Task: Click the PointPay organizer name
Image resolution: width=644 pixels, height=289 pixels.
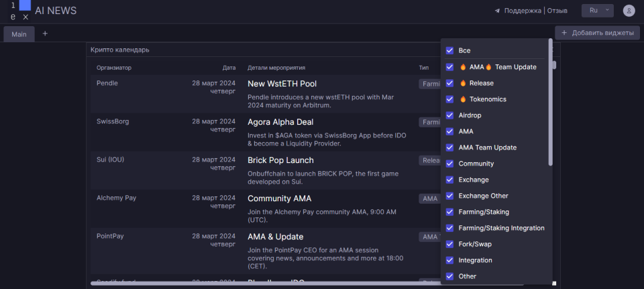Action: [110, 236]
